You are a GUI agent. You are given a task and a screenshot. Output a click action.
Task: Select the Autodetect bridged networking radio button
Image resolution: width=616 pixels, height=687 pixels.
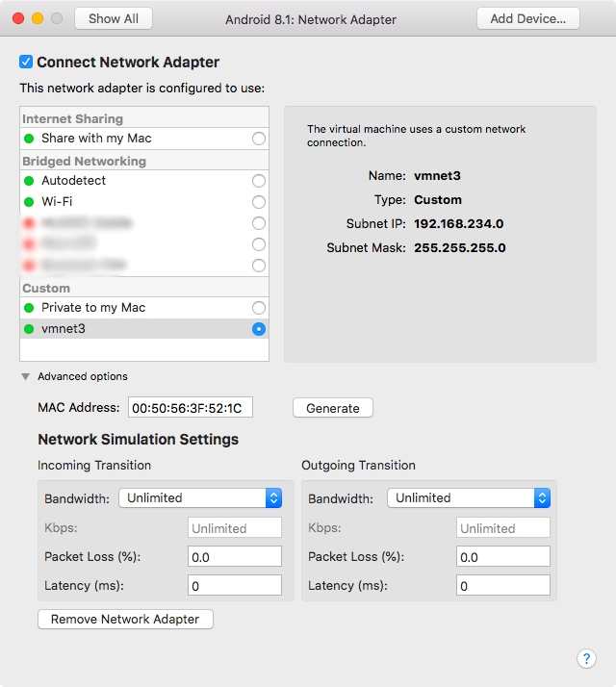pos(258,181)
